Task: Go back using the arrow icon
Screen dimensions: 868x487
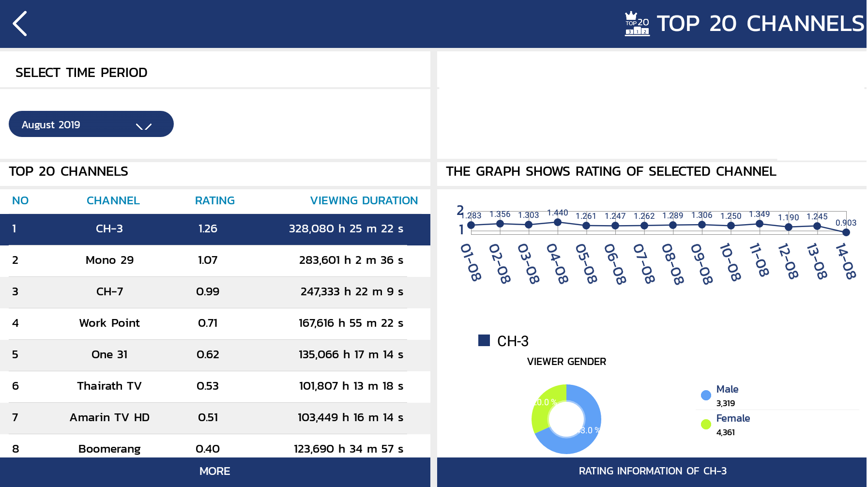Action: point(20,24)
